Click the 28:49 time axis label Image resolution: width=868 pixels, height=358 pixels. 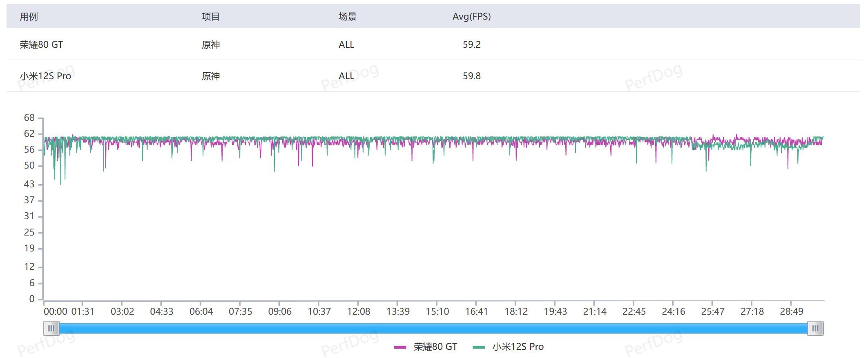(x=792, y=312)
